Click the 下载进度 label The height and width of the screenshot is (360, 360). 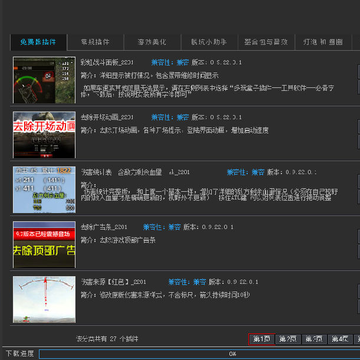[x=20, y=354]
